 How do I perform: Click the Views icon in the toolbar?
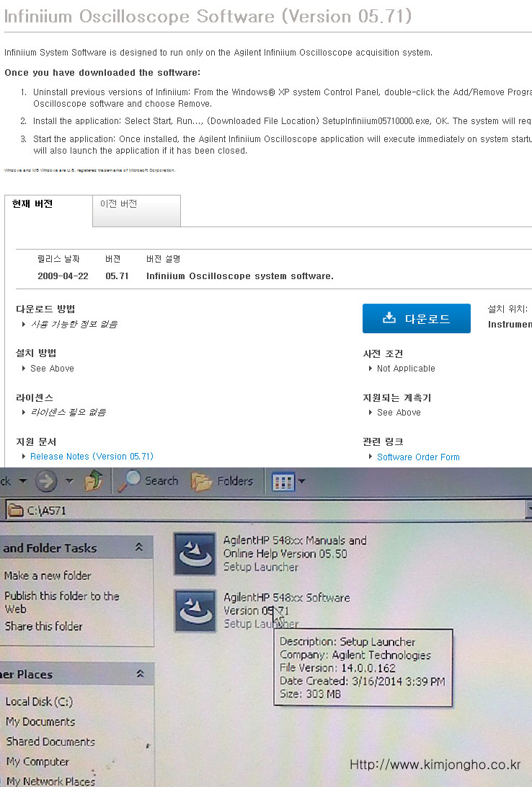tap(283, 481)
